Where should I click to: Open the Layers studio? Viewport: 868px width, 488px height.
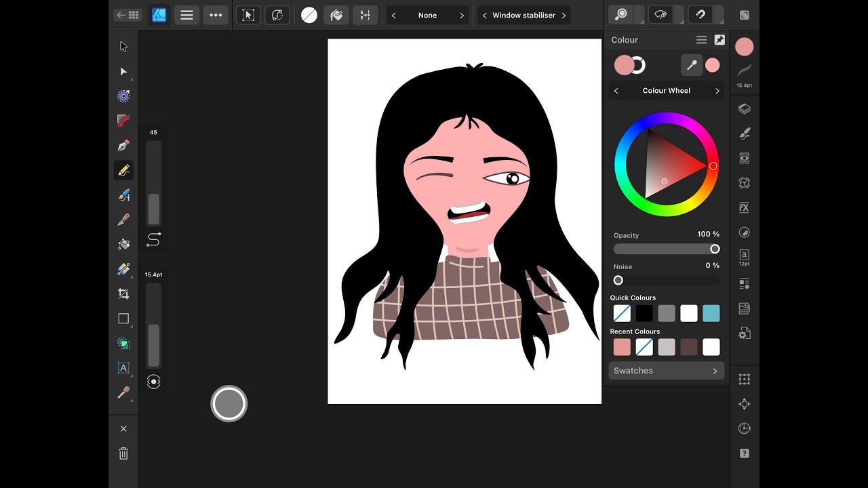745,108
